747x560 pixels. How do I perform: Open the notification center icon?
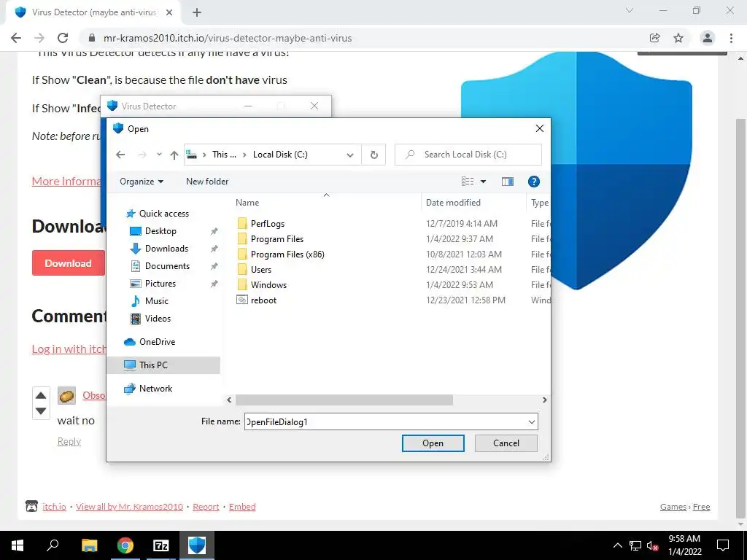pos(723,545)
